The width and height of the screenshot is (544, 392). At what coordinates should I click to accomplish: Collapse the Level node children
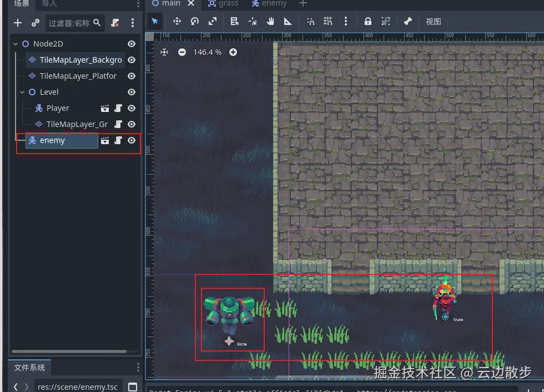[x=22, y=92]
